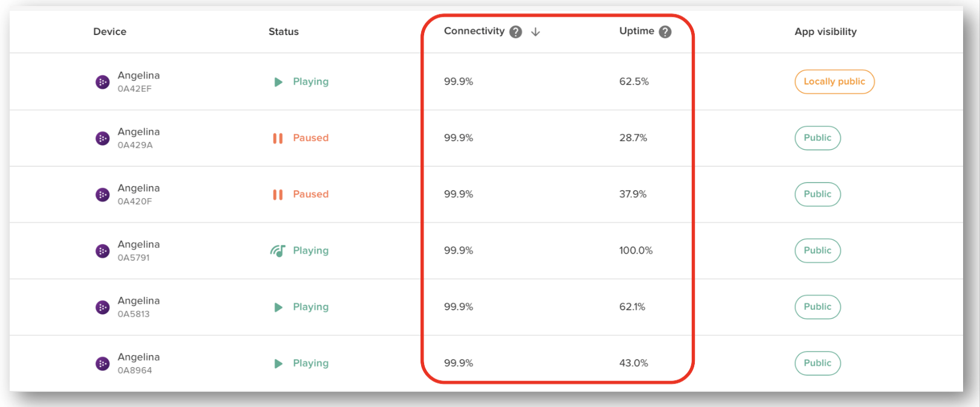Click the Device column header
Viewport: 980px width, 407px height.
(110, 32)
